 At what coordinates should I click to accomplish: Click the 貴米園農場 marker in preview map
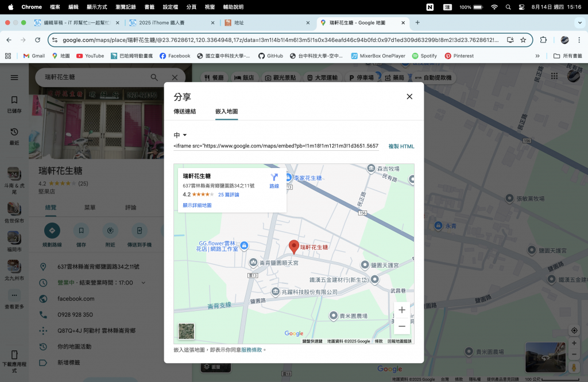[334, 315]
